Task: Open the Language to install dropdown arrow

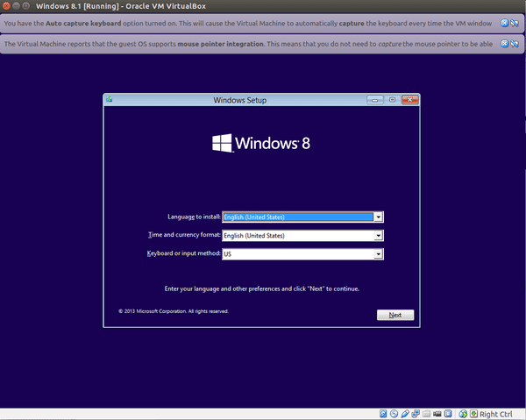Action: (379, 217)
